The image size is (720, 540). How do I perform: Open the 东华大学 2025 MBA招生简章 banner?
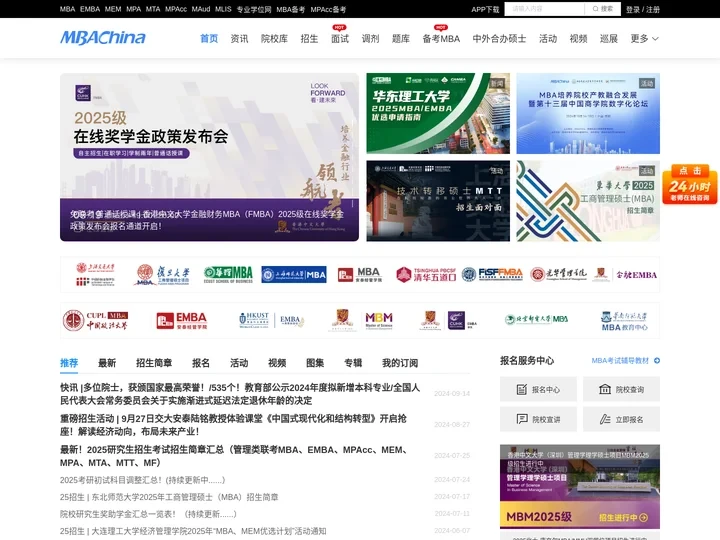click(x=588, y=201)
